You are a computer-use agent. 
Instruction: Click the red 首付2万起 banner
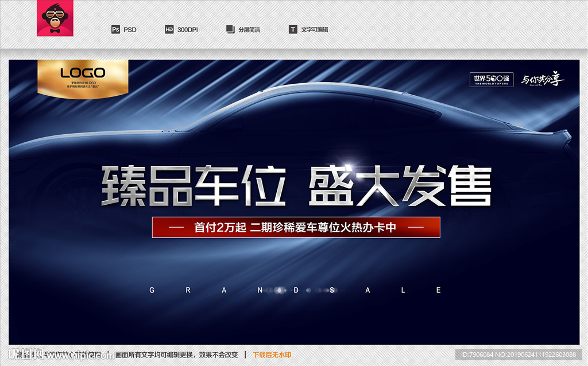(x=296, y=227)
